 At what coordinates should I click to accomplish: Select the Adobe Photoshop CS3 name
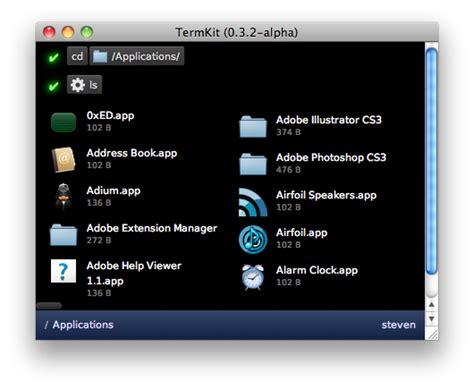(x=331, y=157)
